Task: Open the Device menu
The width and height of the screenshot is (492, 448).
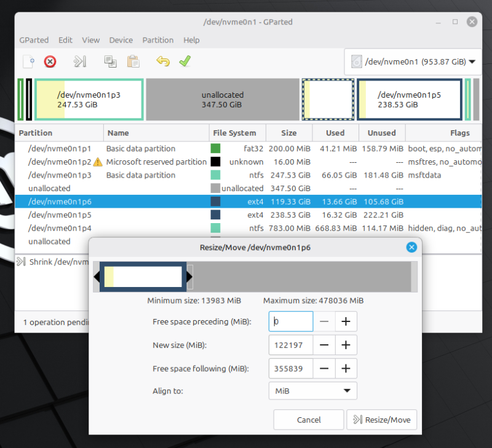Action: [x=121, y=40]
